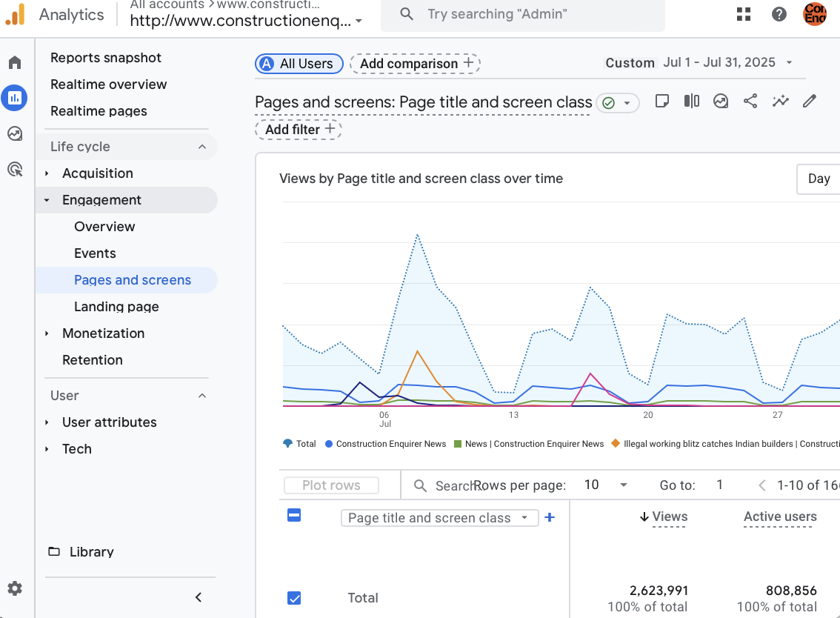
Task: Toggle News | Construction Enquirer News legend item
Action: click(x=529, y=444)
